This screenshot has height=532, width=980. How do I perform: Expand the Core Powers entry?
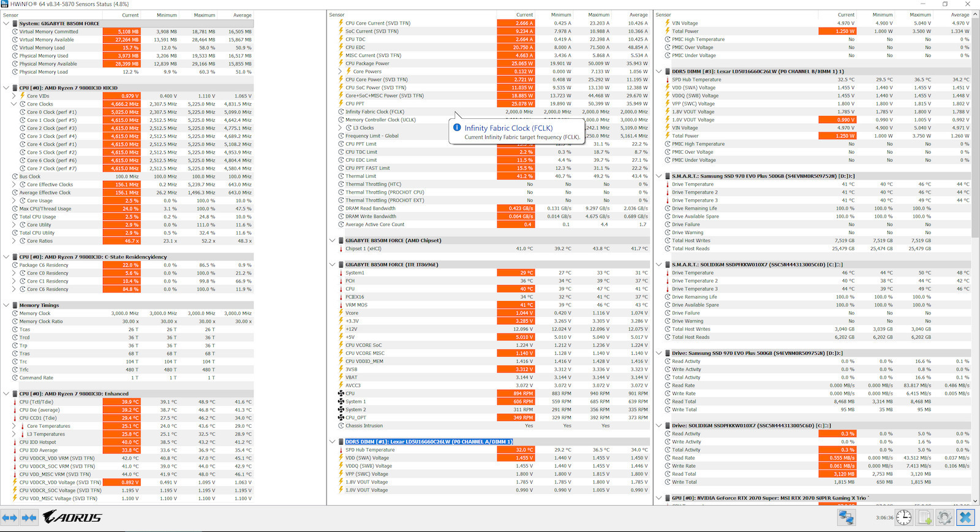[341, 72]
